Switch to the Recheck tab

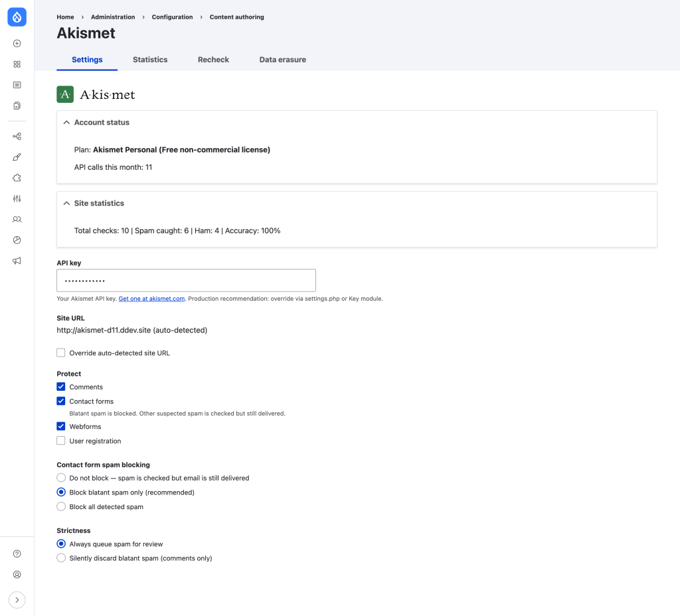(x=213, y=60)
